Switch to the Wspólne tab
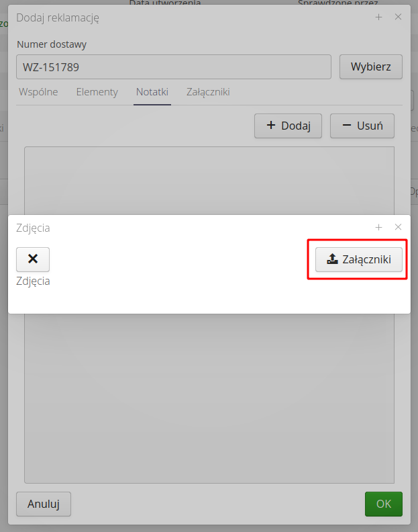418x532 pixels. click(x=38, y=92)
